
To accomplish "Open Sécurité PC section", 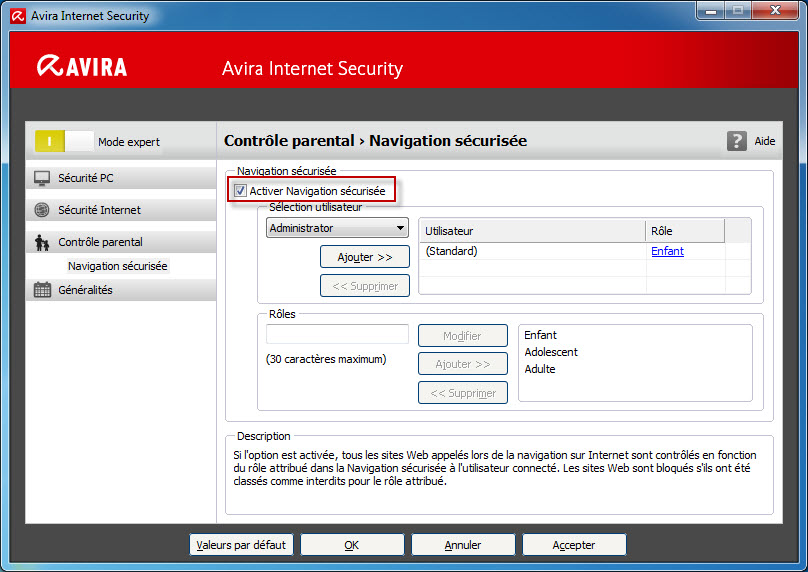I will pyautogui.click(x=121, y=178).
